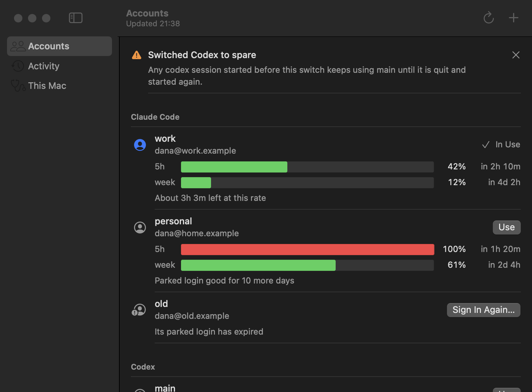Select the personal account name

173,221
